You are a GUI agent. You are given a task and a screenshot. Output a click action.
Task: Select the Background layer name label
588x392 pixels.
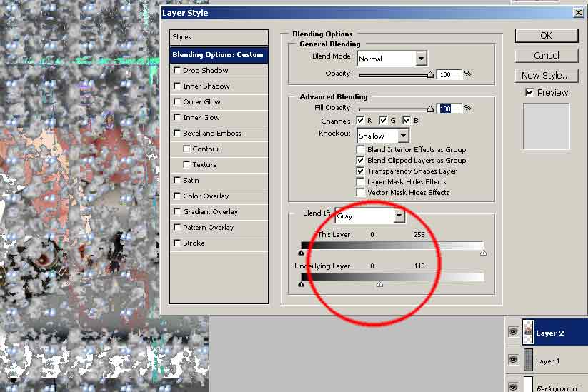(x=557, y=388)
